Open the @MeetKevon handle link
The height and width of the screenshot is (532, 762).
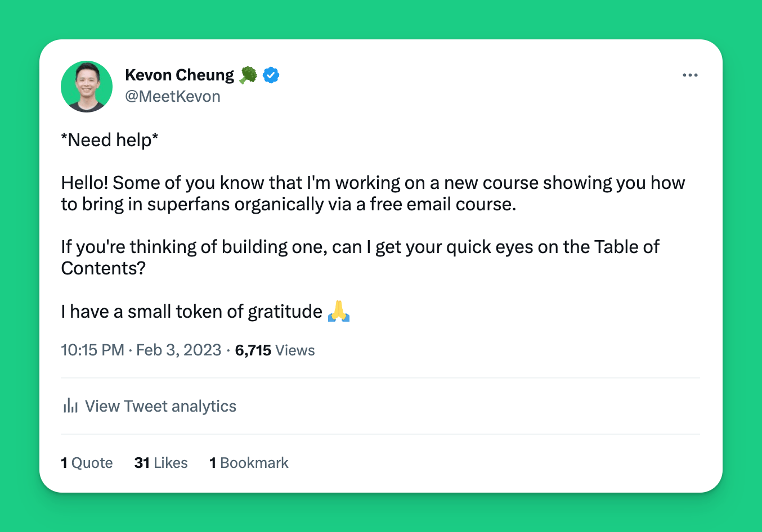[173, 96]
